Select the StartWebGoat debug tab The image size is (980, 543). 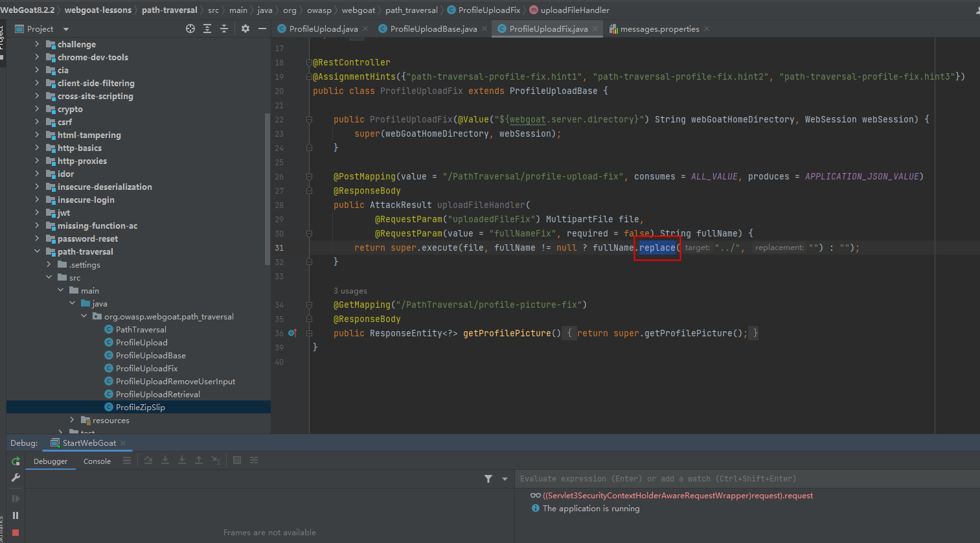click(89, 443)
